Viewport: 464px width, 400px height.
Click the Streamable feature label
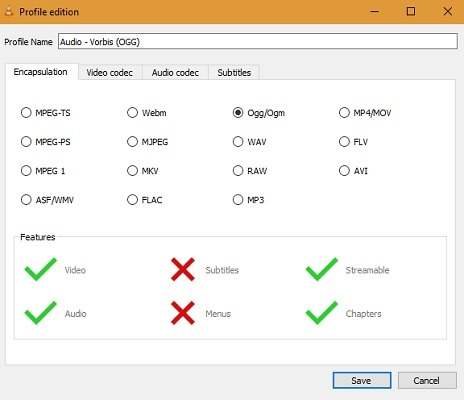pos(367,270)
